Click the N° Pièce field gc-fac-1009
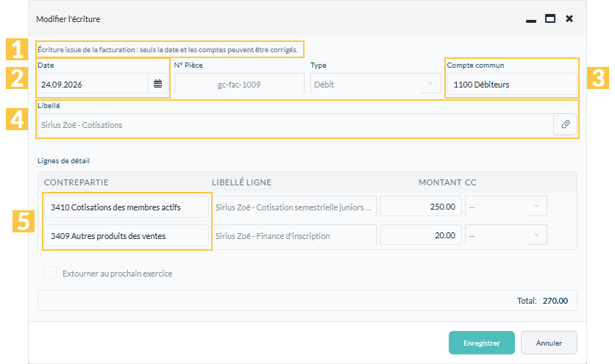Viewport: 615px width, 364px height. [x=239, y=84]
